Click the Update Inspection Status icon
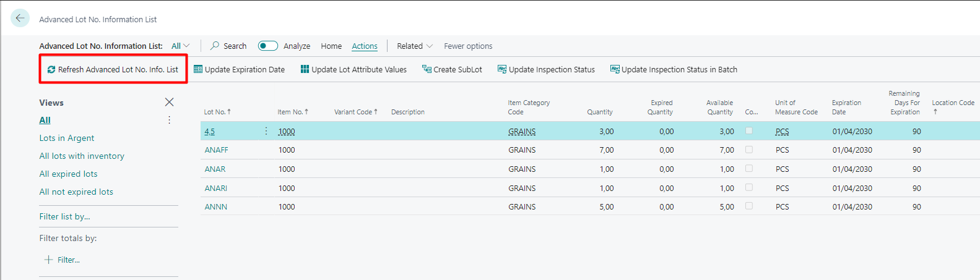The height and width of the screenshot is (280, 980). tap(502, 69)
